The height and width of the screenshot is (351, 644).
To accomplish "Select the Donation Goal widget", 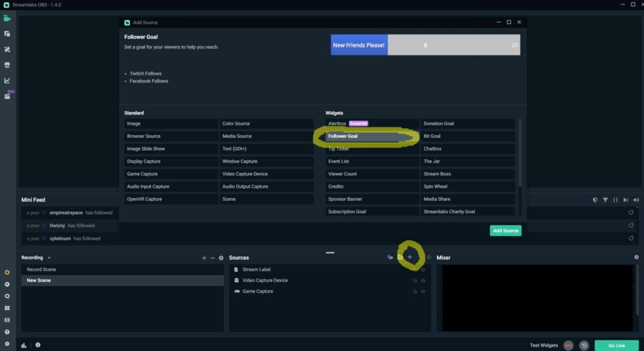I will (468, 123).
